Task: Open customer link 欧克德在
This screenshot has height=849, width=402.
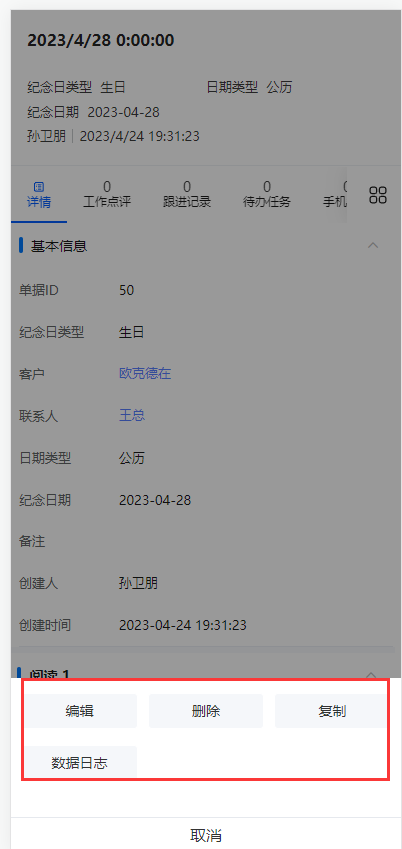Action: click(145, 373)
